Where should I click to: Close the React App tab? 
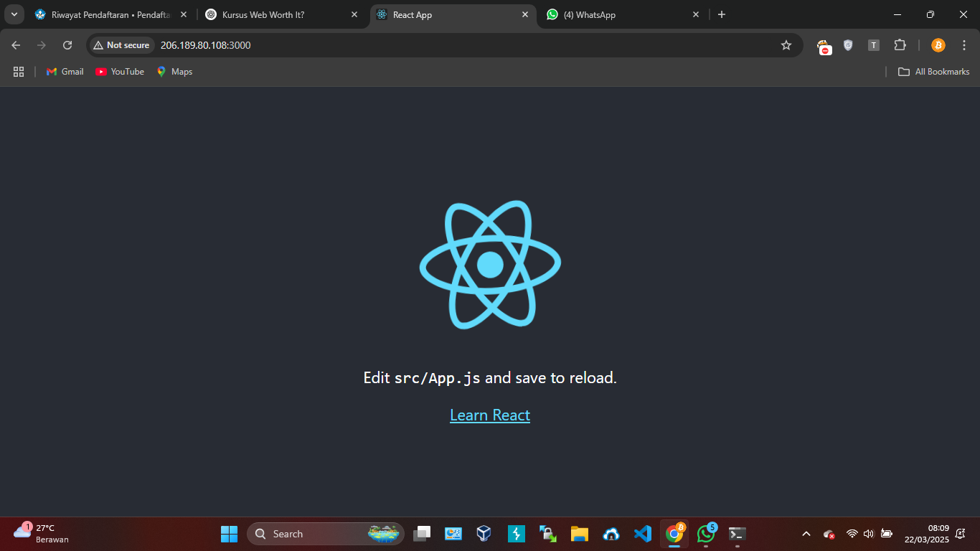pyautogui.click(x=525, y=14)
